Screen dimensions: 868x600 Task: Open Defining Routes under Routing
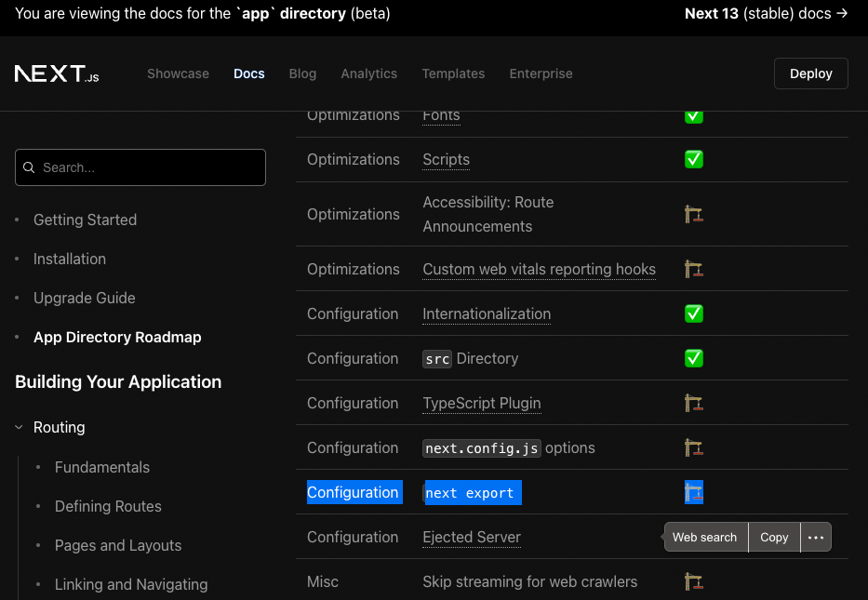click(108, 506)
